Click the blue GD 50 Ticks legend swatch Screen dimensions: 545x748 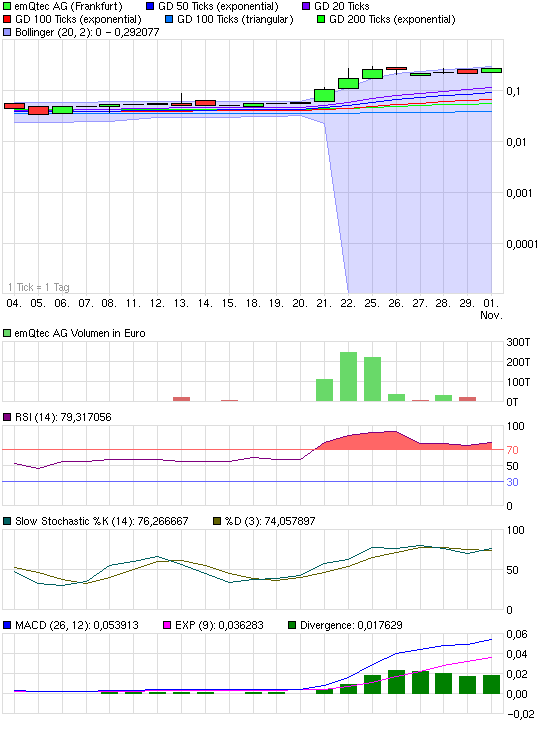coord(150,7)
